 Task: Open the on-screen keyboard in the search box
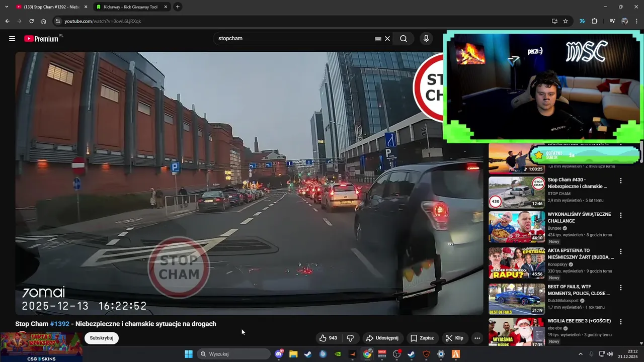coord(378,39)
